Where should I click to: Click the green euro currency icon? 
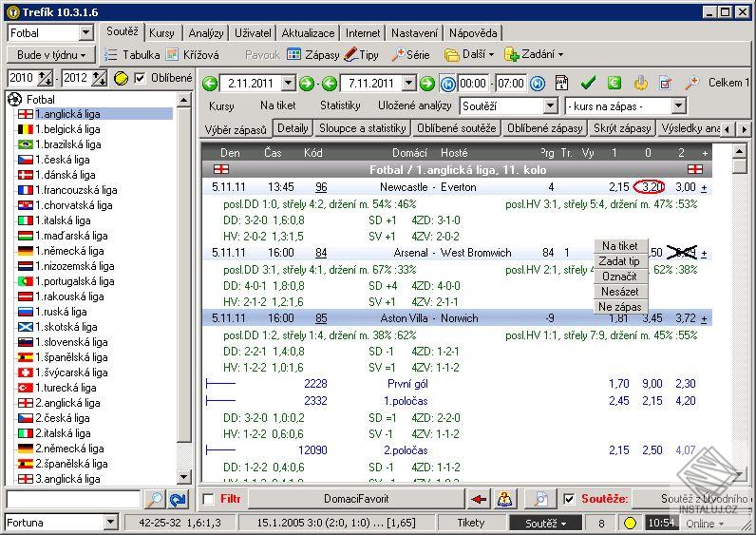pos(614,84)
